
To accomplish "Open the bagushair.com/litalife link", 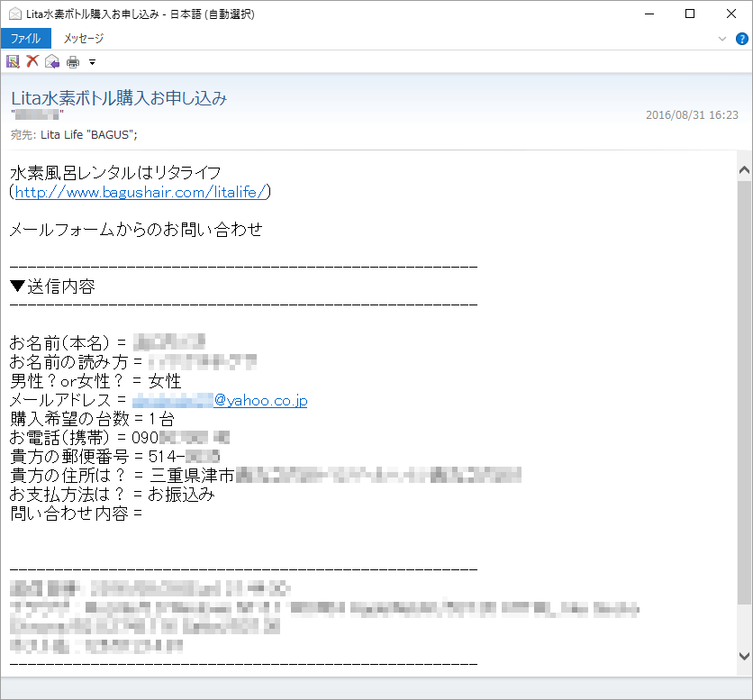I will coord(141,192).
